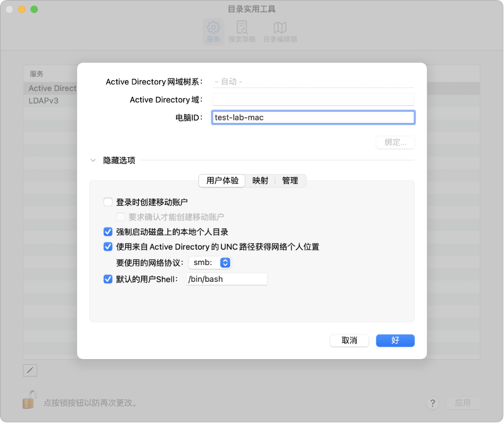Switch to the 管理 tab
The image size is (504, 423).
[x=290, y=181]
